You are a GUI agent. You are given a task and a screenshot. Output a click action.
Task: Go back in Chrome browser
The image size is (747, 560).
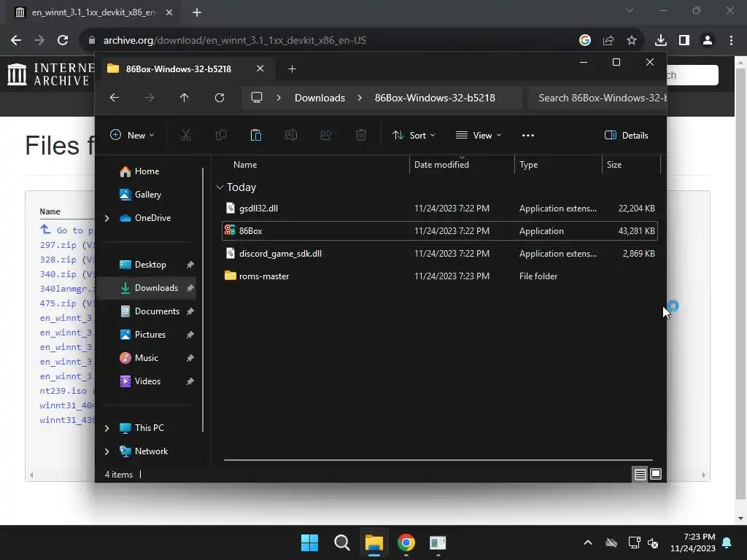(x=16, y=40)
